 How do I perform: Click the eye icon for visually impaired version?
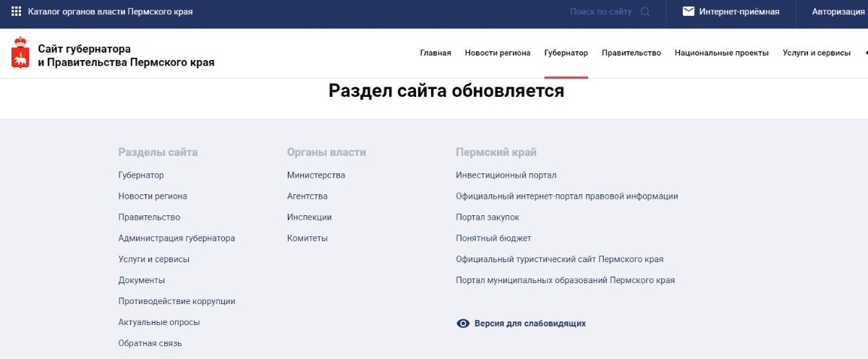click(463, 324)
